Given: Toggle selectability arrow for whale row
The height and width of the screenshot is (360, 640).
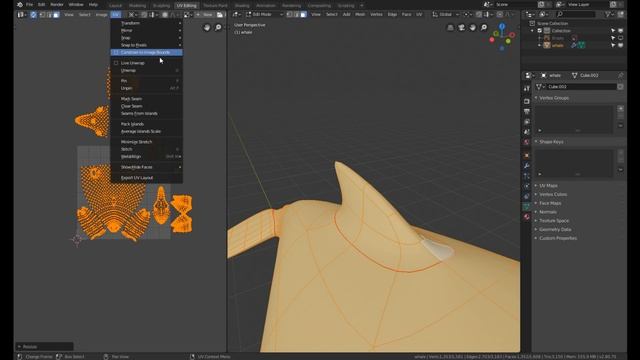Looking at the screenshot, I should click(x=613, y=45).
